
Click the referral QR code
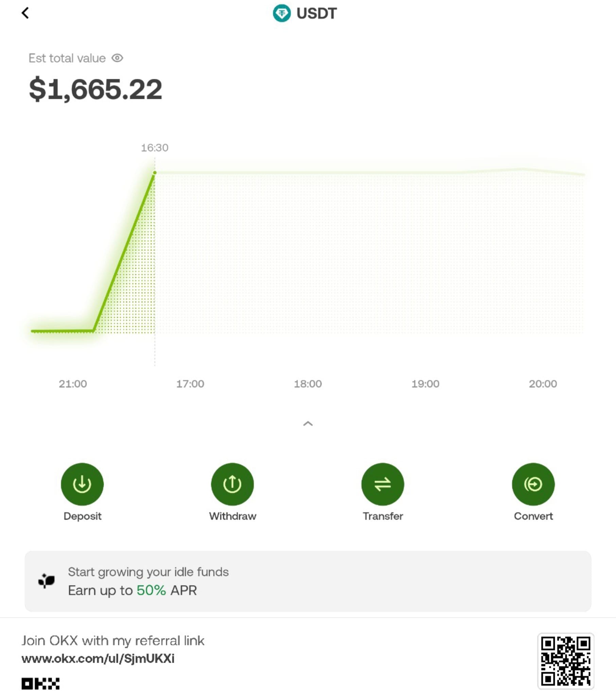pyautogui.click(x=566, y=661)
